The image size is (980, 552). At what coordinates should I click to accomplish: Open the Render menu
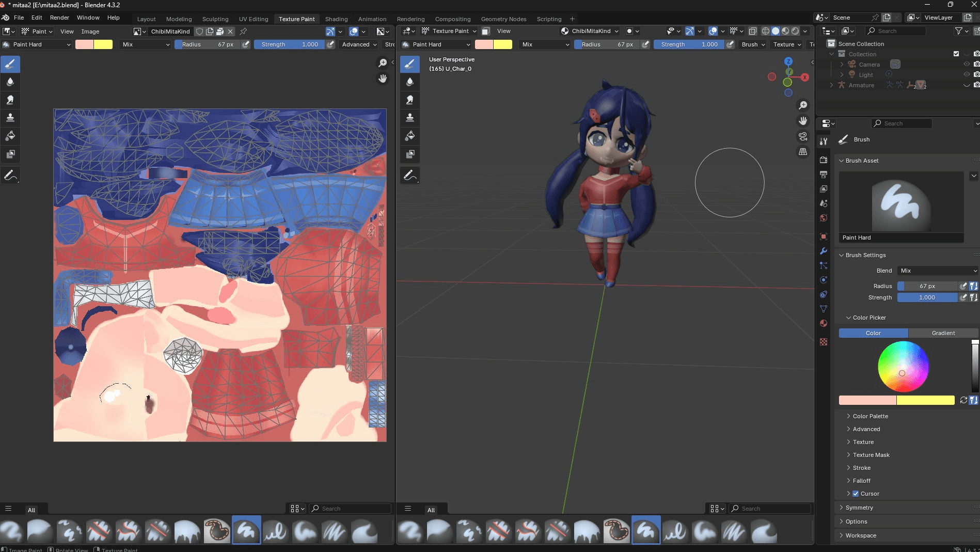pyautogui.click(x=59, y=18)
